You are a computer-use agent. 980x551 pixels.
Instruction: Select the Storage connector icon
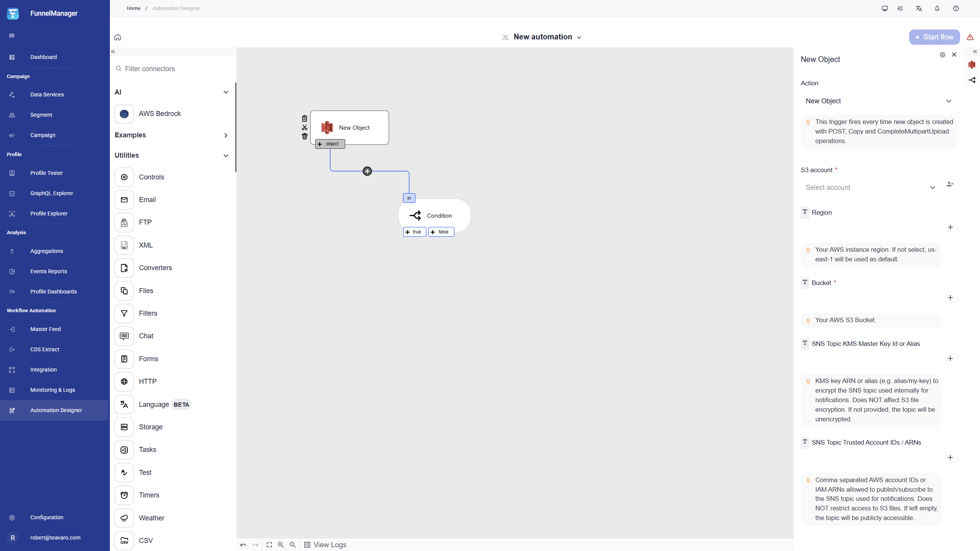tap(124, 427)
